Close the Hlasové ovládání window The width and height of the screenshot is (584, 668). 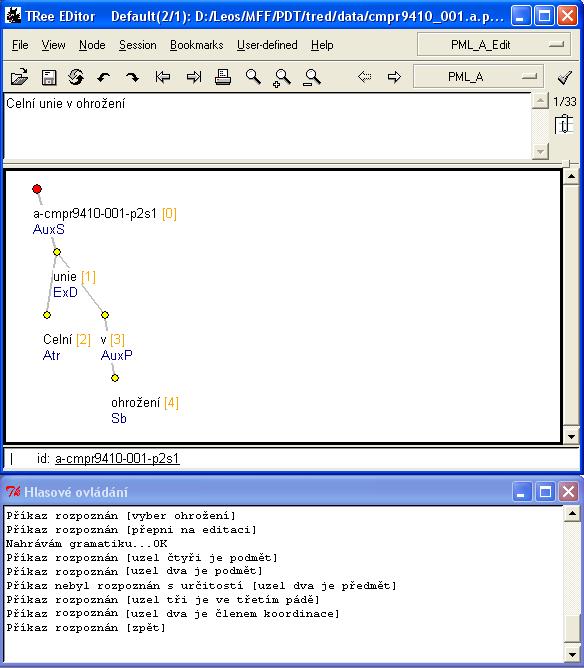coord(568,492)
